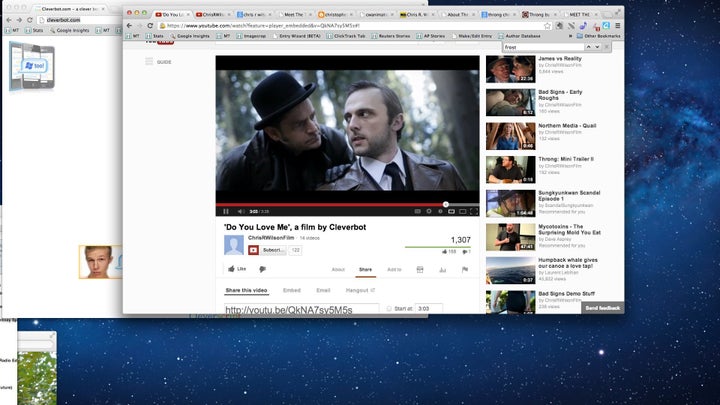
Task: Open Sungkyunkwan Scandal Episode 1 thumbnail
Action: point(511,203)
